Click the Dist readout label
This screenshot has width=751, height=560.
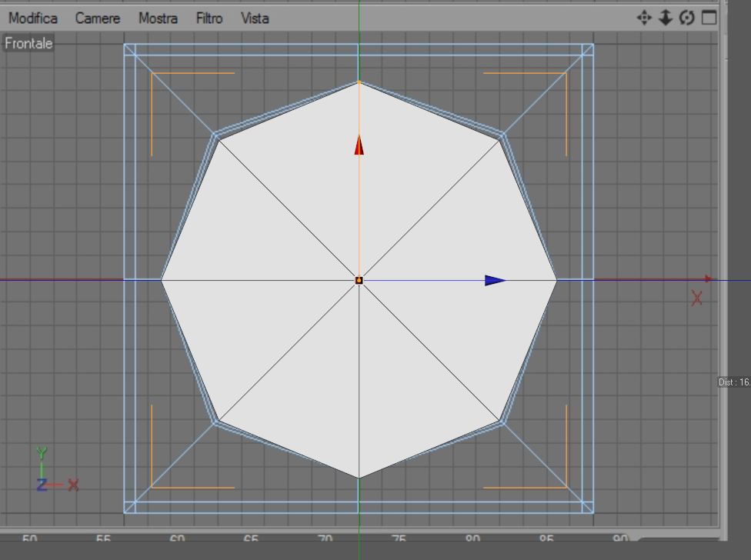click(734, 382)
